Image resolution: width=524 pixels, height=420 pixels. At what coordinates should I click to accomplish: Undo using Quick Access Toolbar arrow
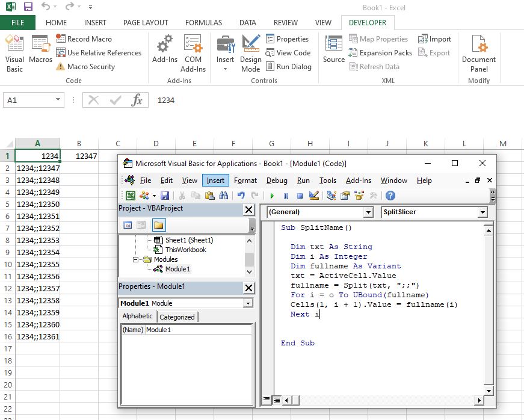tap(46, 7)
